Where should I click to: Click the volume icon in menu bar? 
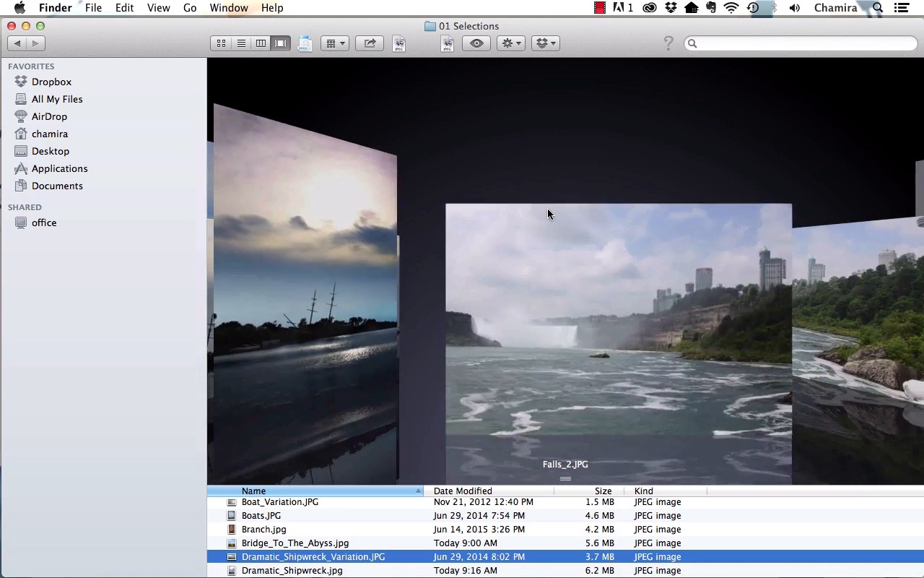795,8
